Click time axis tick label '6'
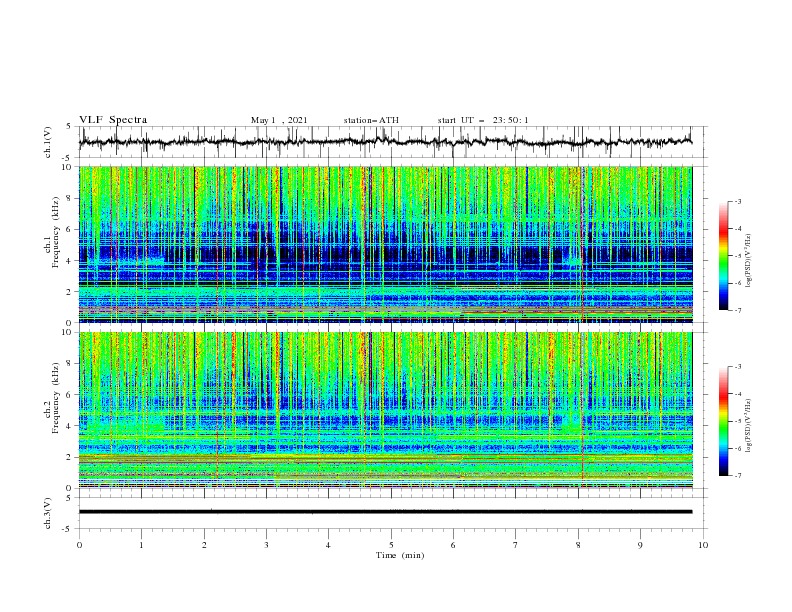 coord(453,545)
